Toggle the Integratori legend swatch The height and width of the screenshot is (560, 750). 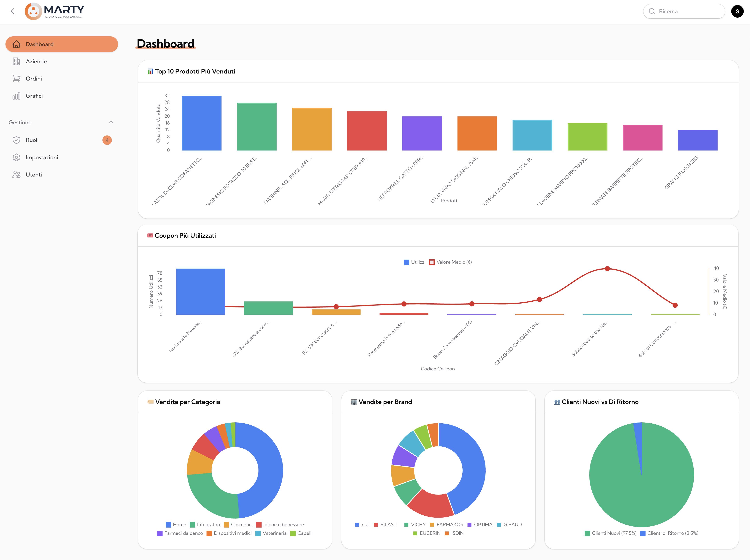pos(193,525)
